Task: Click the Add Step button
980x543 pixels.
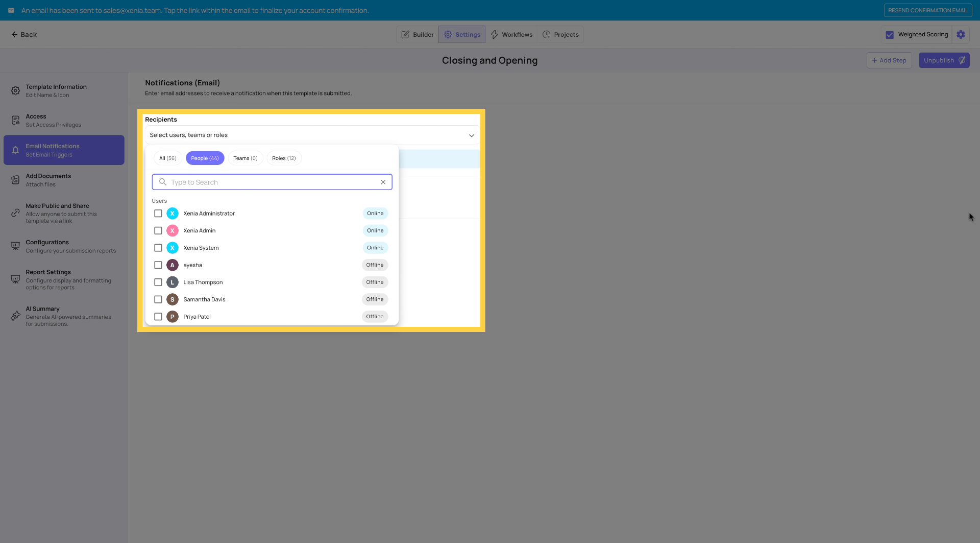Action: coord(889,60)
